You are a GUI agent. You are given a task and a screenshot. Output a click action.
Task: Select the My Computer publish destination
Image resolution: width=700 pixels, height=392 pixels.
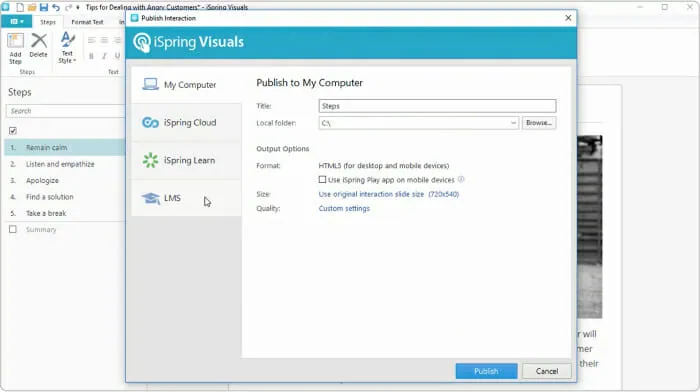pyautogui.click(x=187, y=84)
